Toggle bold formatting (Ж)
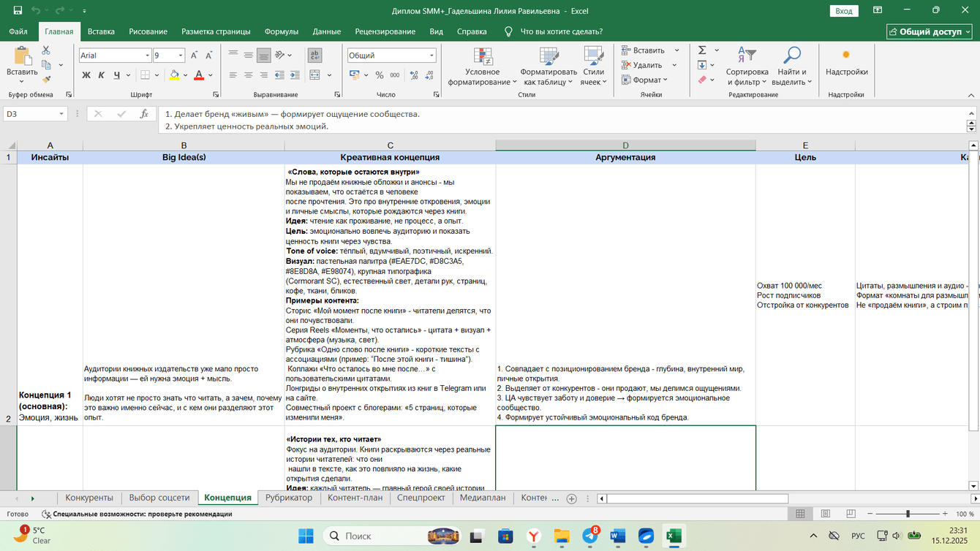The width and height of the screenshot is (980, 551). click(x=86, y=75)
